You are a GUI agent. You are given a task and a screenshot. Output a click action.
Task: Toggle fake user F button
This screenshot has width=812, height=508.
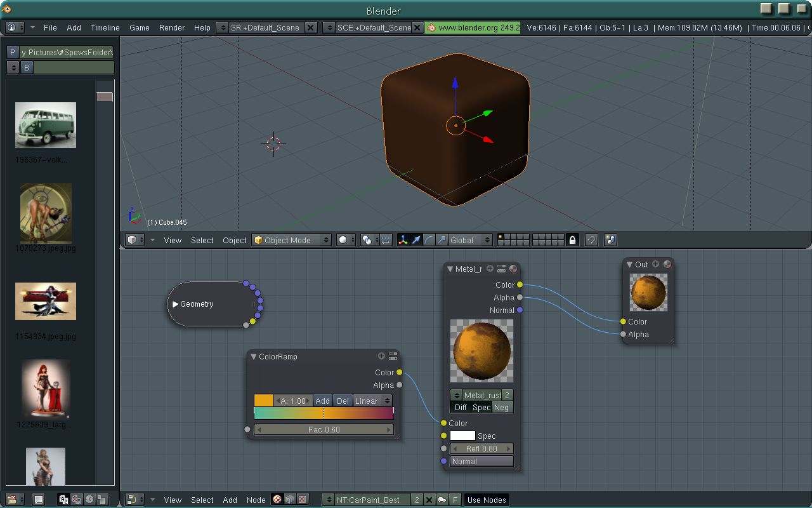[455, 500]
